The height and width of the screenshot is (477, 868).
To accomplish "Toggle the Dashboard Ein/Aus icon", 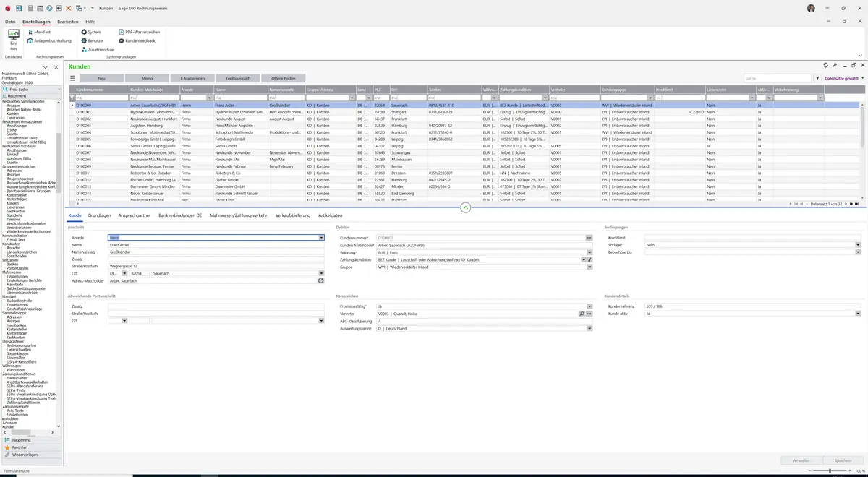I will 13,39.
